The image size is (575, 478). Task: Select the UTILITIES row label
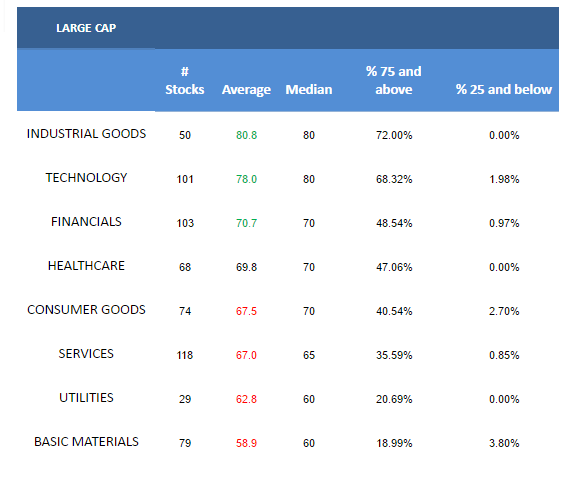86,398
